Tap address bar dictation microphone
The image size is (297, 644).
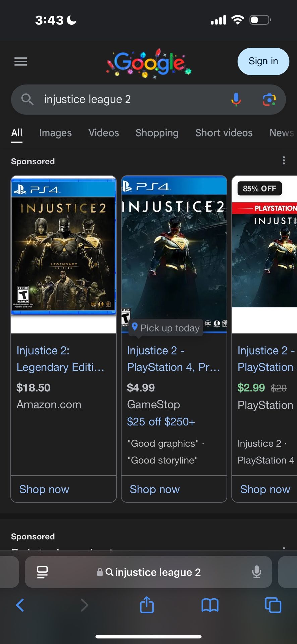tap(257, 572)
